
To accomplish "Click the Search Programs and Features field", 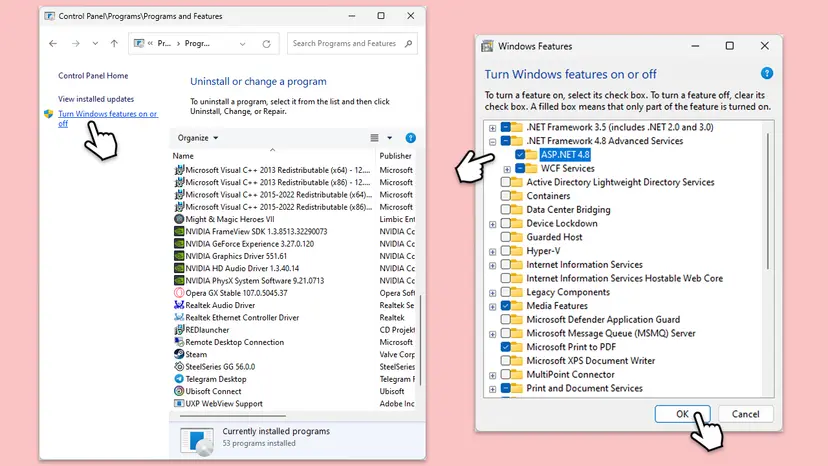I will [x=352, y=43].
